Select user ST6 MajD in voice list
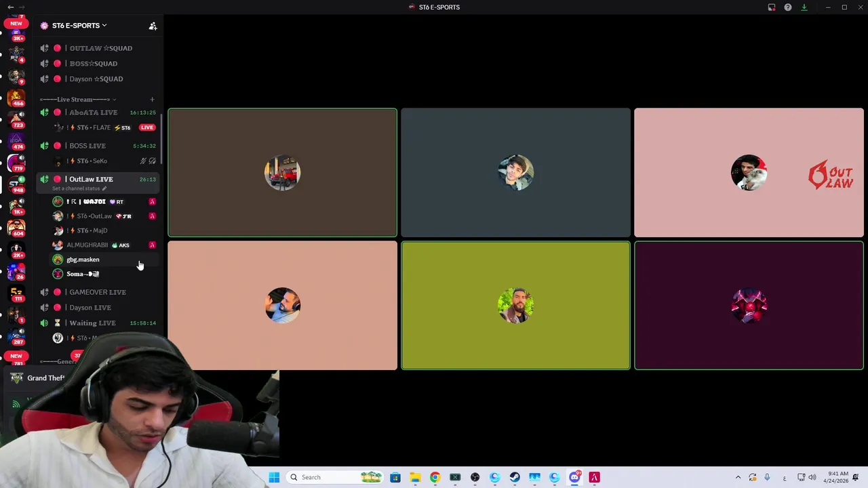 [x=103, y=230]
